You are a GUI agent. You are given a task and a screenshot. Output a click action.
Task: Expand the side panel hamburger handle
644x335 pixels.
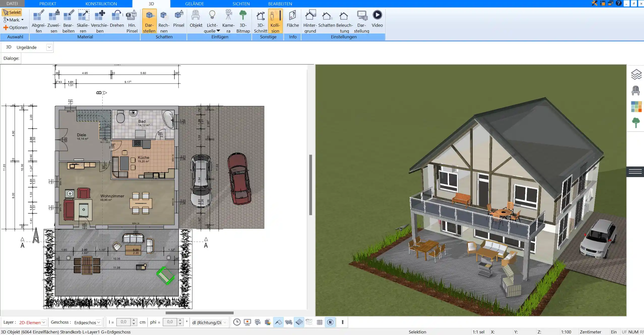coord(635,172)
